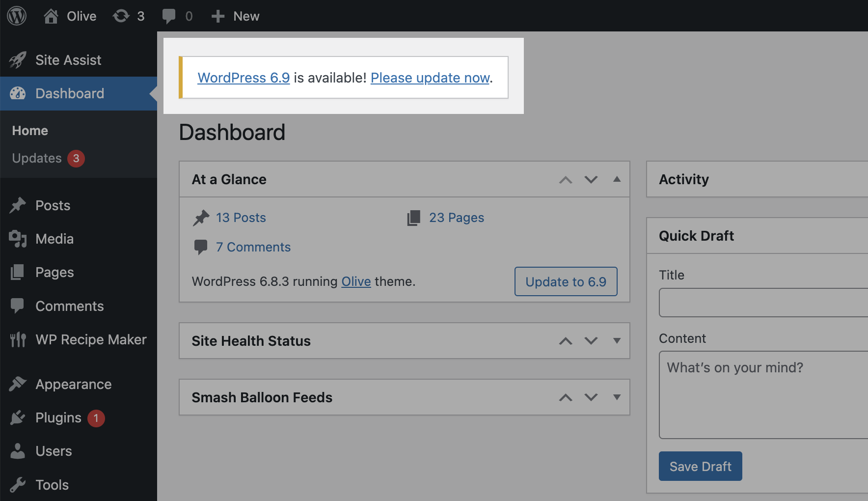Viewport: 868px width, 501px height.
Task: Click the At a Glance heading
Action: [229, 179]
